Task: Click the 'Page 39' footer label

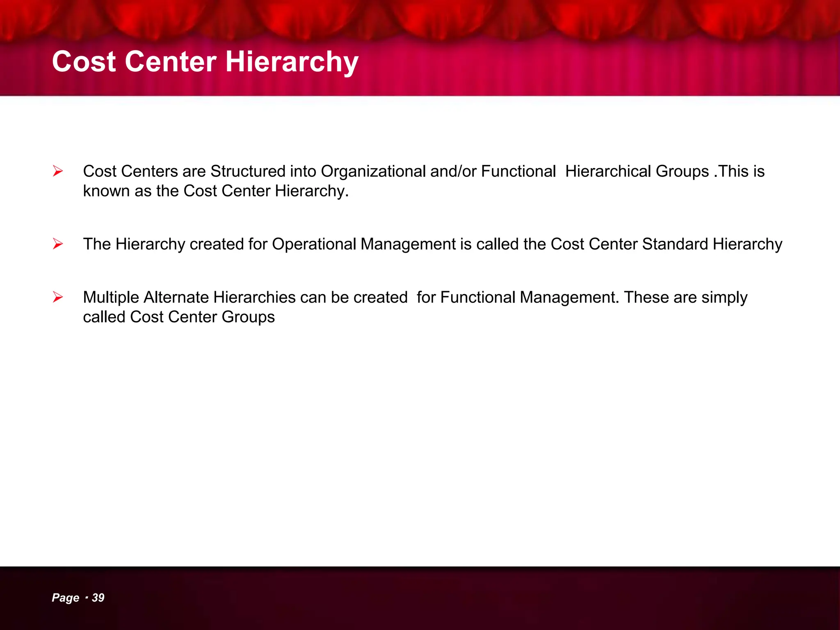Action: pyautogui.click(x=78, y=598)
